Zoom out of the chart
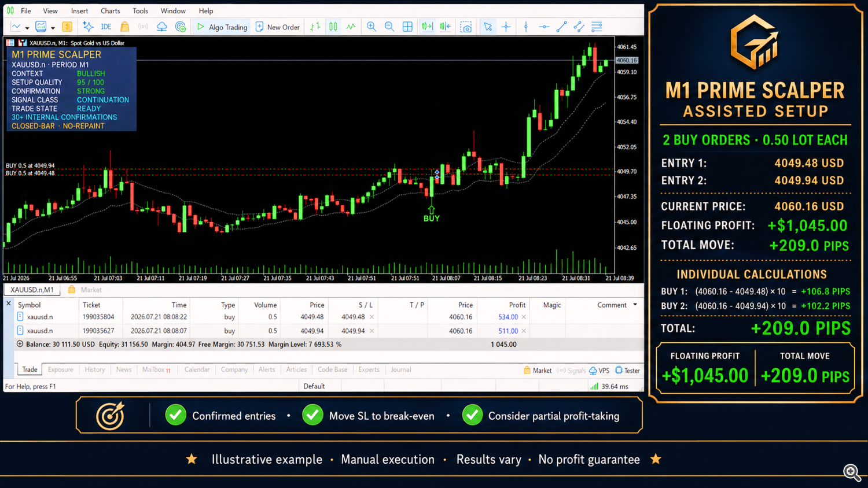 (x=389, y=27)
